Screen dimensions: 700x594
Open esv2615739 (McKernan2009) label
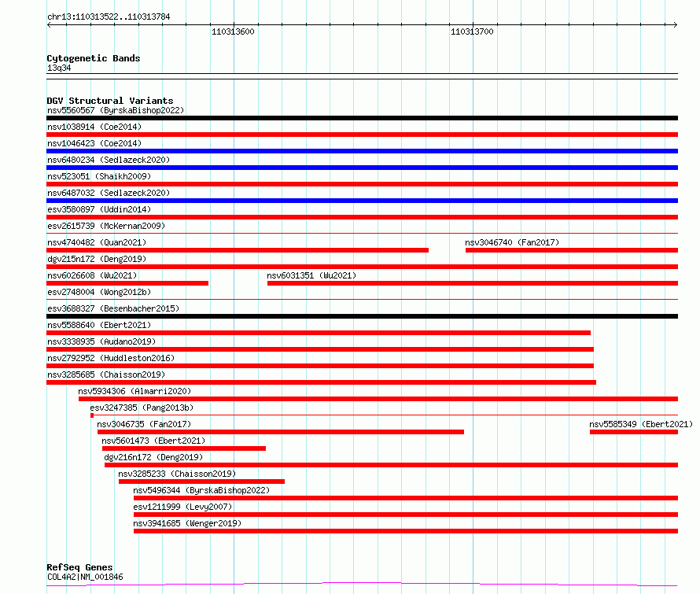[x=106, y=226]
